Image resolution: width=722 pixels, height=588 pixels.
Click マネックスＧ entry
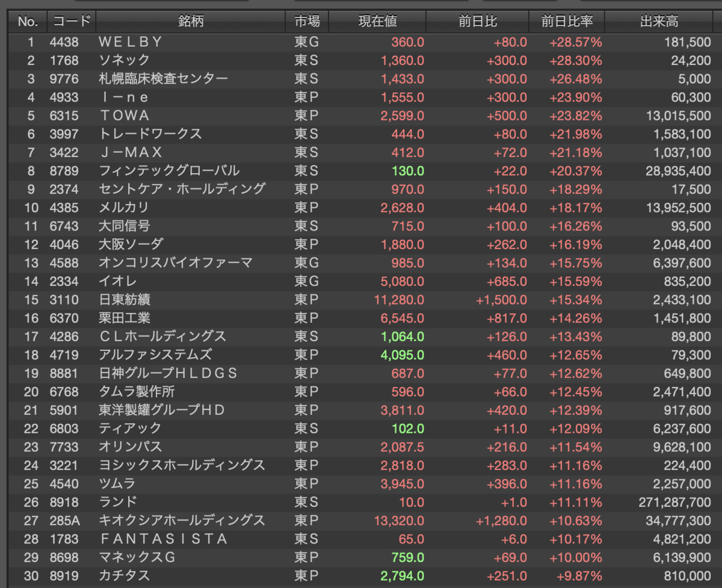point(137,557)
